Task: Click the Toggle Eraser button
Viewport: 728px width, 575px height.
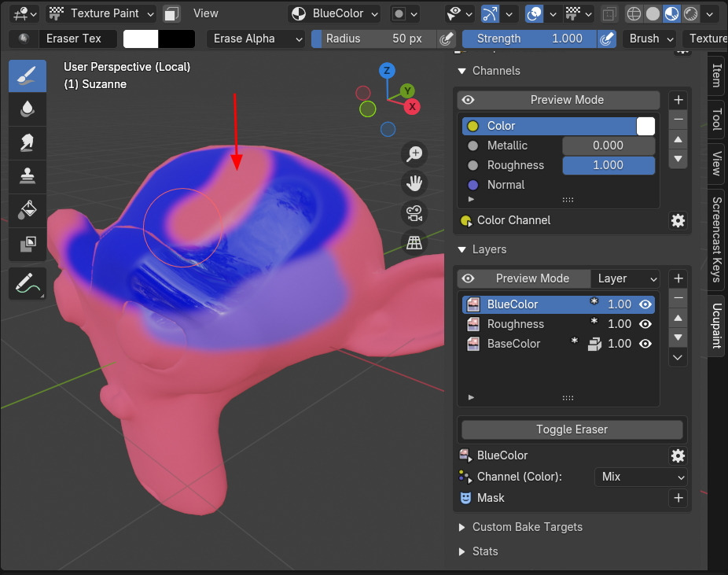Action: (x=572, y=429)
